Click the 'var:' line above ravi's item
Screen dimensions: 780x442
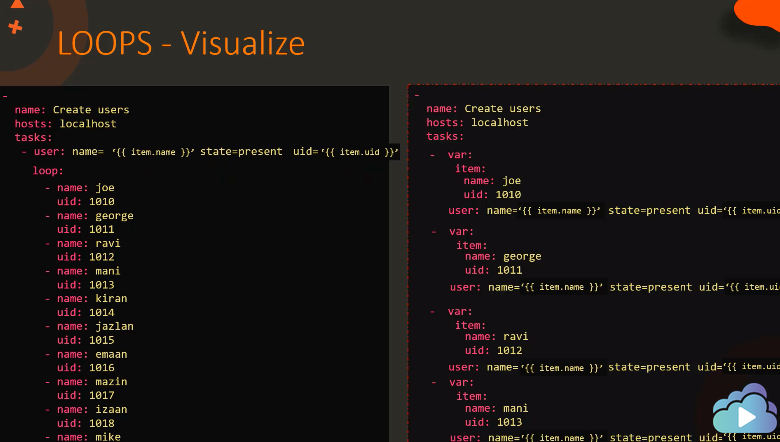pyautogui.click(x=460, y=312)
